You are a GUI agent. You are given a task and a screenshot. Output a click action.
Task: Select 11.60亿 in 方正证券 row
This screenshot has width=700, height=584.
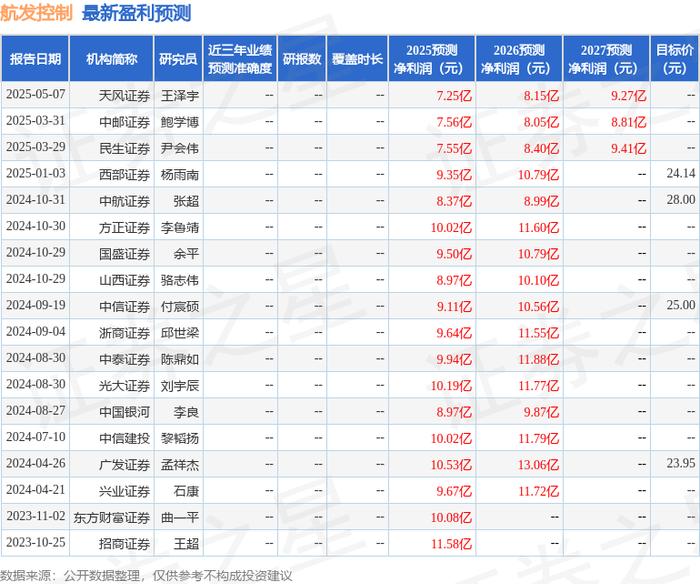pos(538,227)
